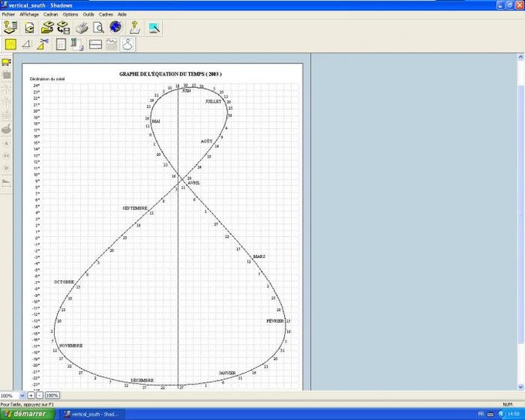The image size is (525, 420).
Task: Click the new sundial wizard icon
Action: pos(10,28)
